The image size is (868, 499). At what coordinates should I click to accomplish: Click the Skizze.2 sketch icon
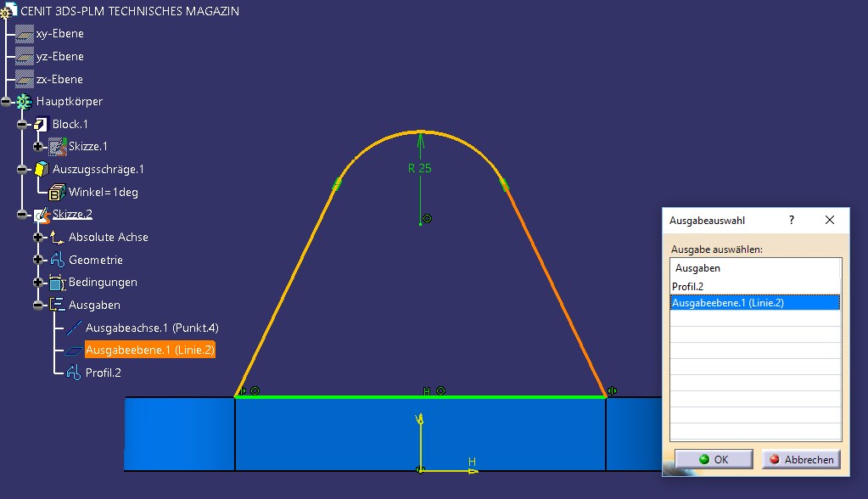click(x=42, y=215)
